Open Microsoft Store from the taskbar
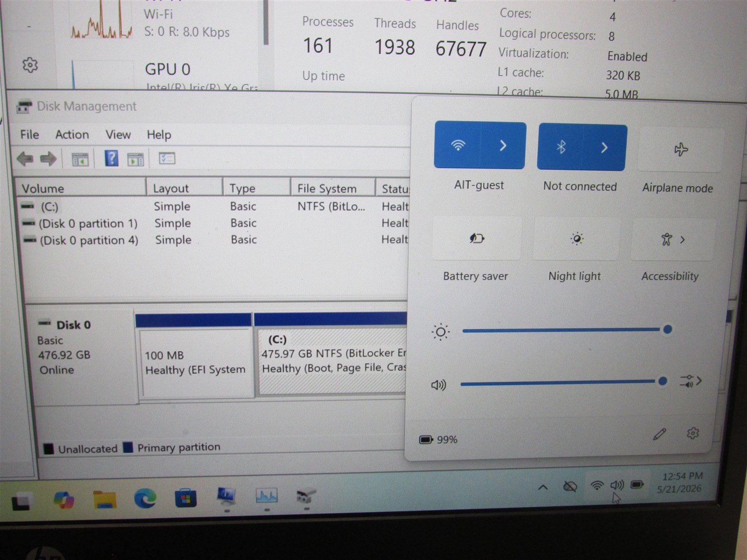Image resolution: width=747 pixels, height=560 pixels. [185, 498]
